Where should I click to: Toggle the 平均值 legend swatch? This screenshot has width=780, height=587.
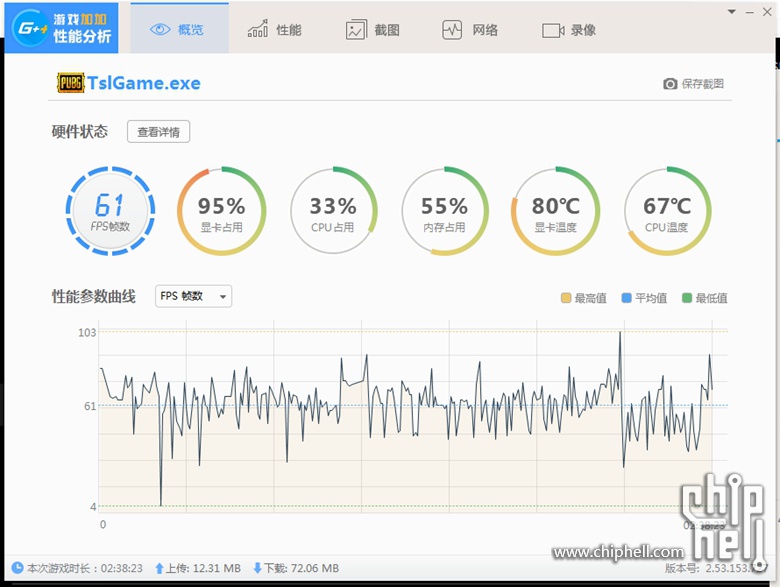627,298
